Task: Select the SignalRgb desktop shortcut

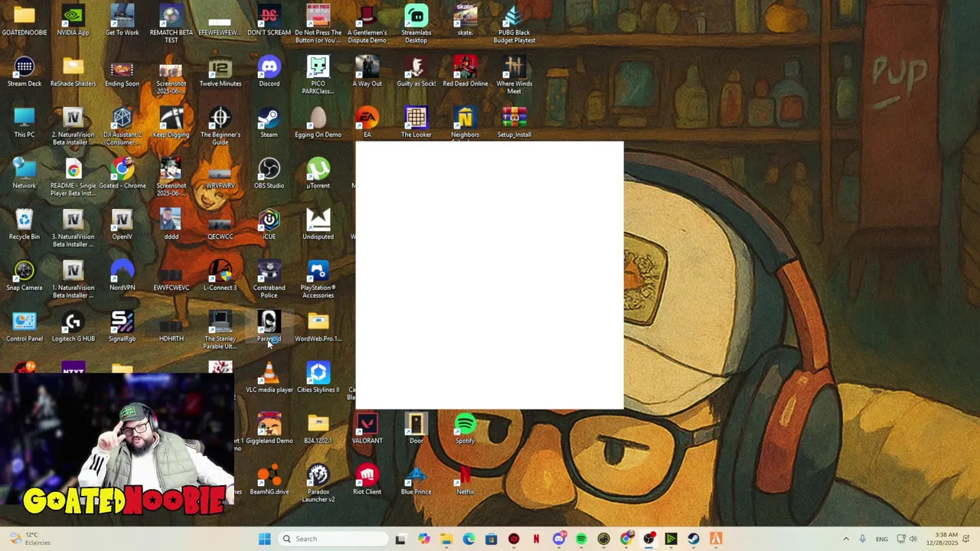Action: 122,327
